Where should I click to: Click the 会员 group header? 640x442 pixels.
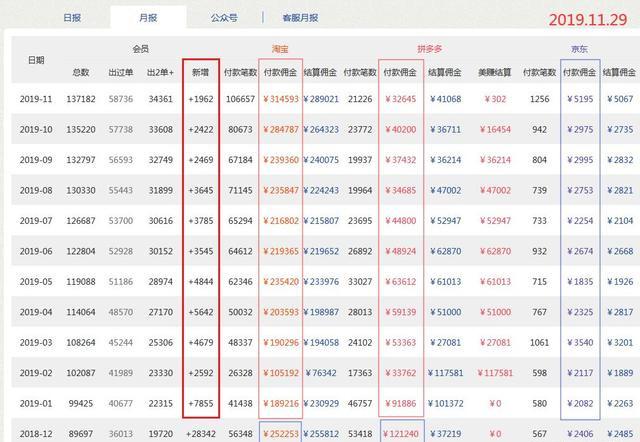click(x=140, y=49)
